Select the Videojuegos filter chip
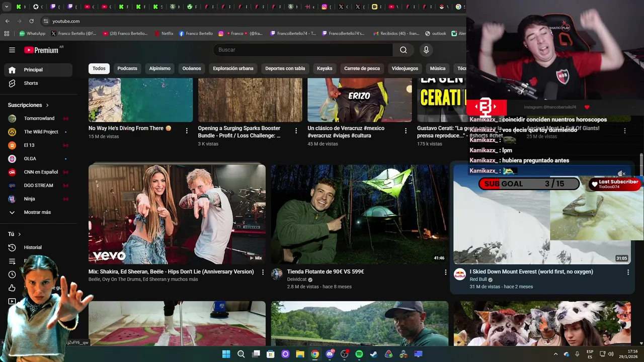The width and height of the screenshot is (644, 362). click(x=405, y=68)
